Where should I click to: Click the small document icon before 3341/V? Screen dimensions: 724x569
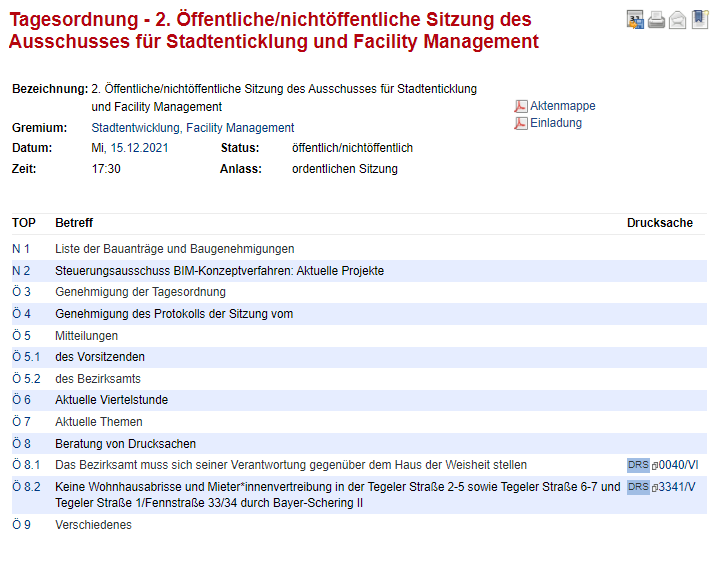coord(654,488)
